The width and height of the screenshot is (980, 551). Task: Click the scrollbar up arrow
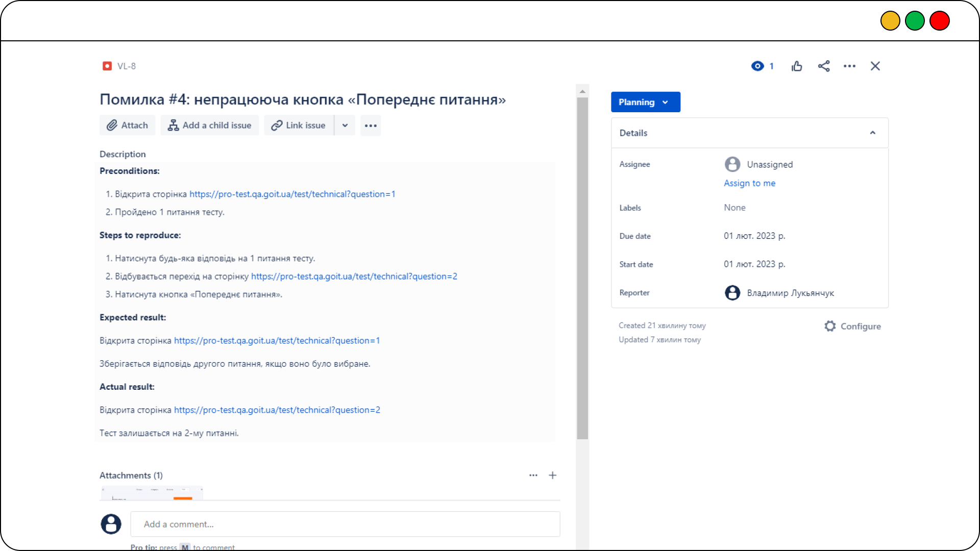(582, 91)
